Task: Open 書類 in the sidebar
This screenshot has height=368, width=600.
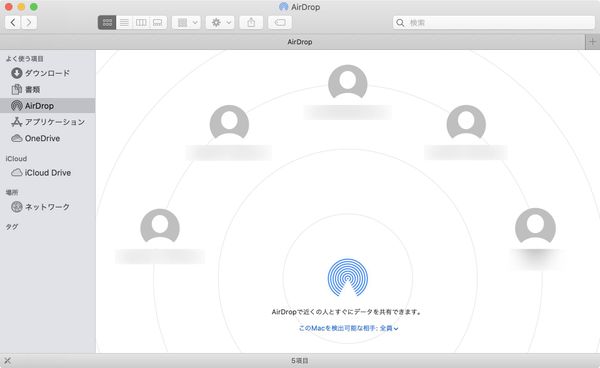Action: point(47,90)
